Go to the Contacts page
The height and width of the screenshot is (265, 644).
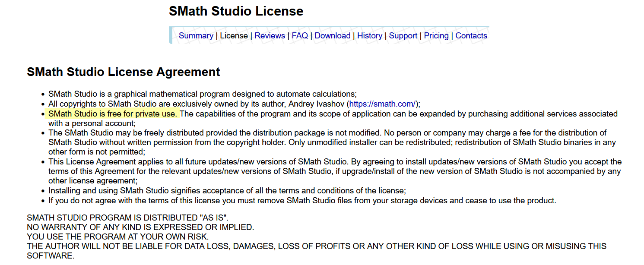[471, 36]
